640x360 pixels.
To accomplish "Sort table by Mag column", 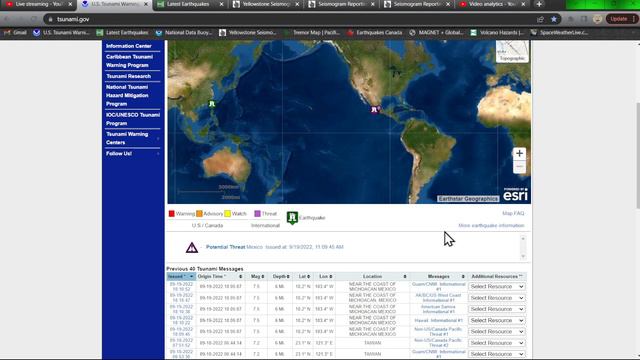I will pos(257,276).
